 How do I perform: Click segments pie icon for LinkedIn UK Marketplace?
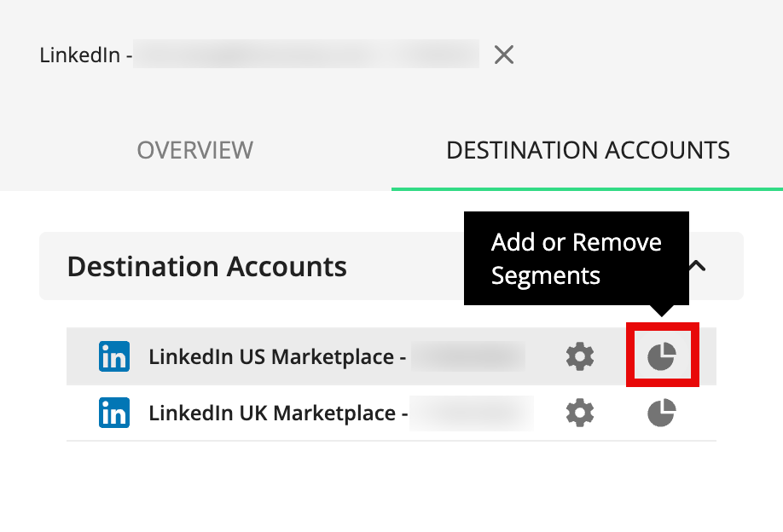662,413
